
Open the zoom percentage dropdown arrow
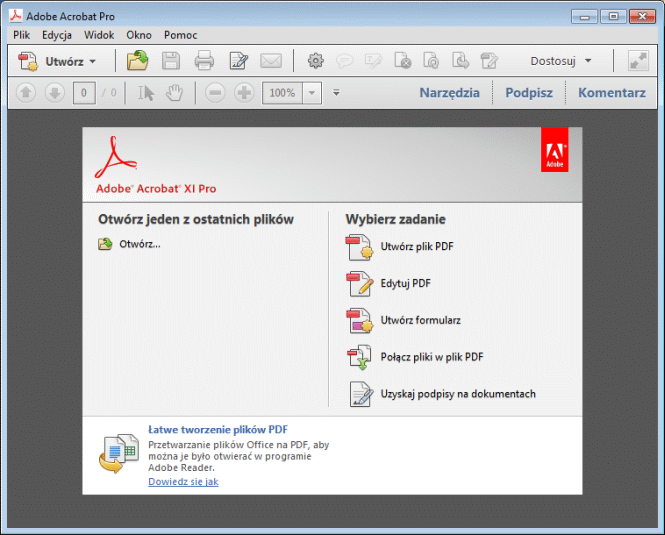point(312,92)
